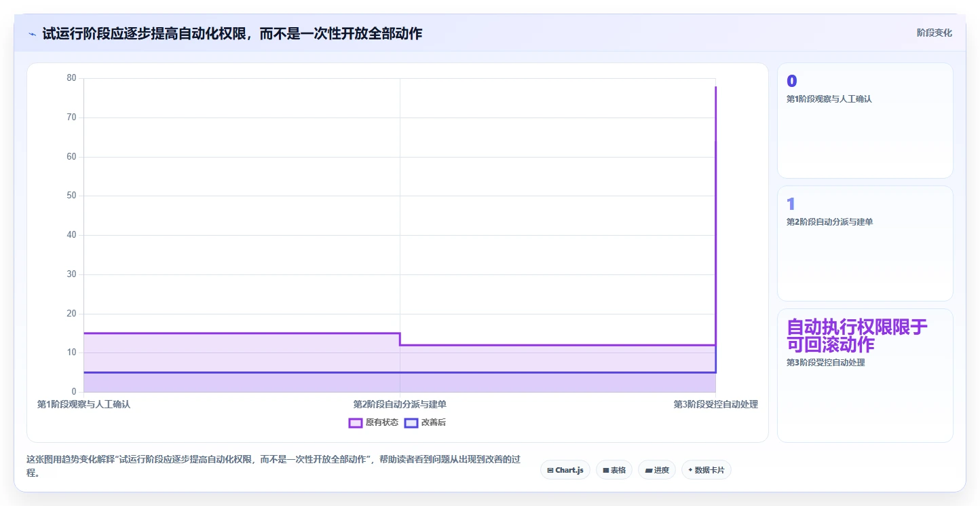Click x-axis label 第1阶段观察与人工确认
980x506 pixels.
click(x=83, y=404)
